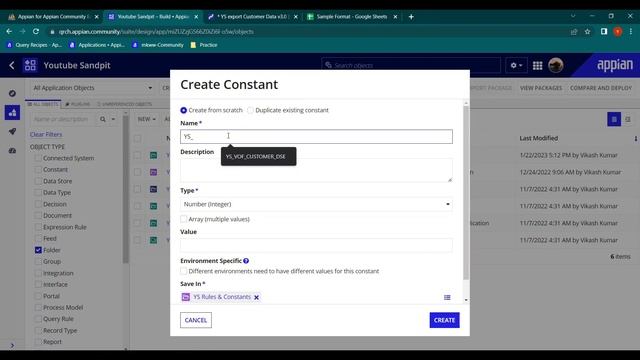Open browser tab search chevron
The image size is (640, 360).
[x=573, y=16]
